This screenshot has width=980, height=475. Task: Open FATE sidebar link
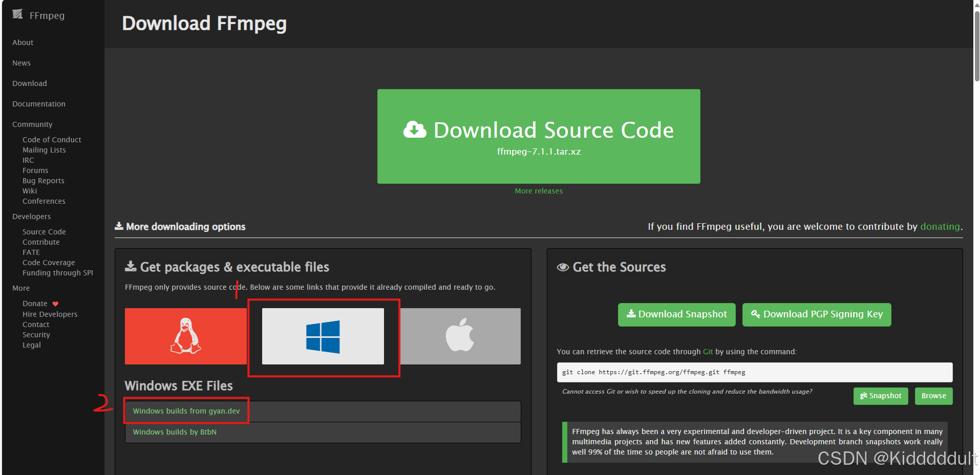31,252
